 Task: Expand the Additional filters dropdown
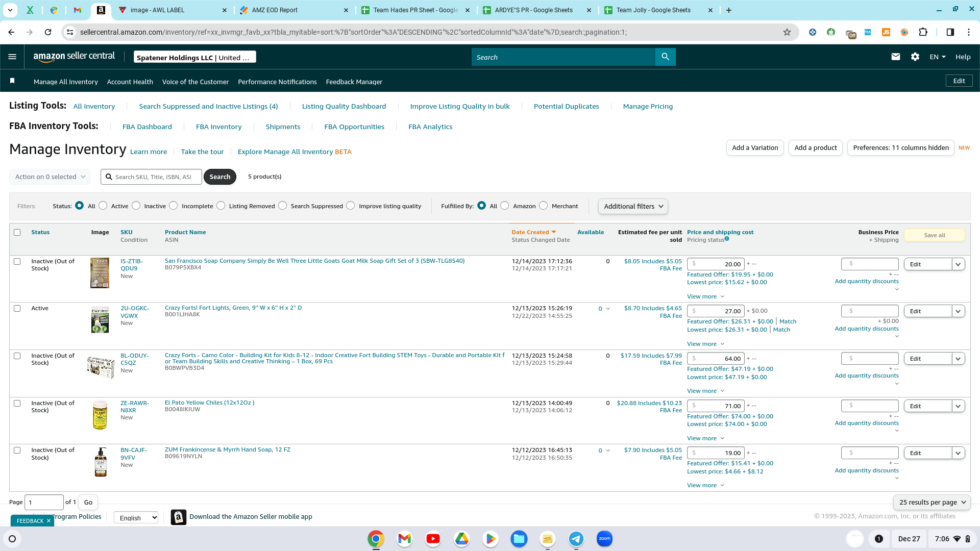633,207
